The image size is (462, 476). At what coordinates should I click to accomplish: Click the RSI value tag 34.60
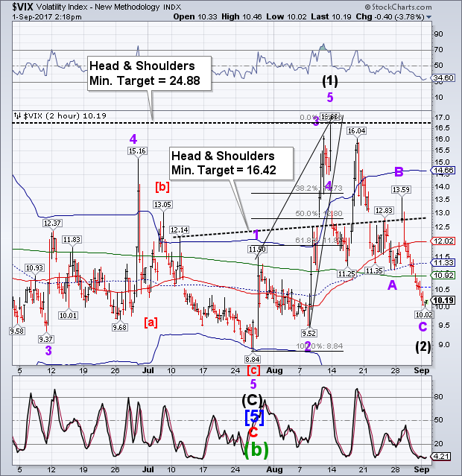point(443,78)
